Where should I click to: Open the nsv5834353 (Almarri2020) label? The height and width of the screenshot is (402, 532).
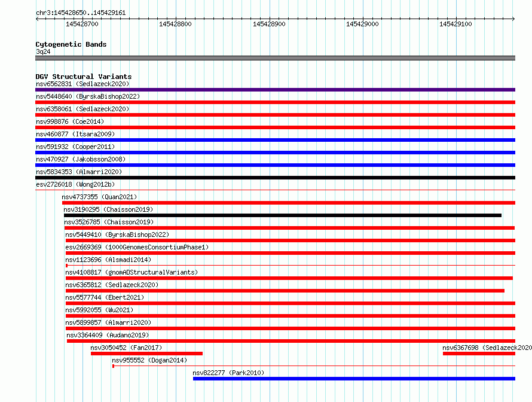pos(79,172)
